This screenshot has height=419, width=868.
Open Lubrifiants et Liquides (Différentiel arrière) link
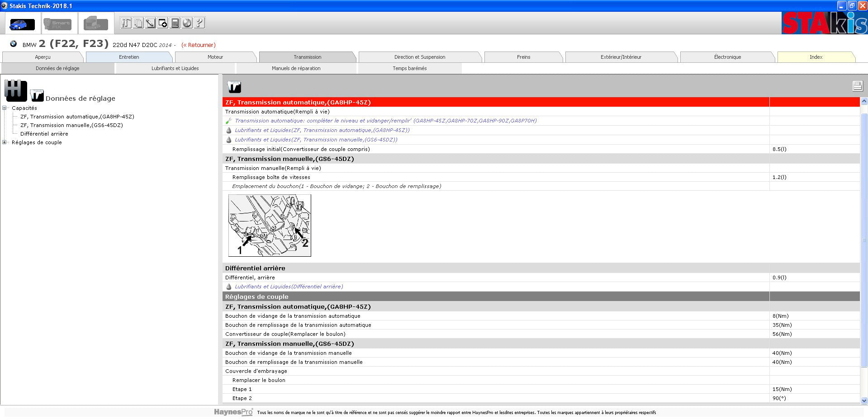[289, 287]
